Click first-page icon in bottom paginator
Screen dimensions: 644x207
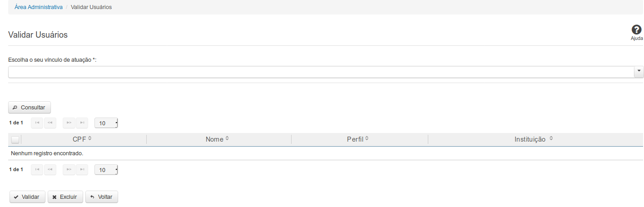click(x=37, y=170)
